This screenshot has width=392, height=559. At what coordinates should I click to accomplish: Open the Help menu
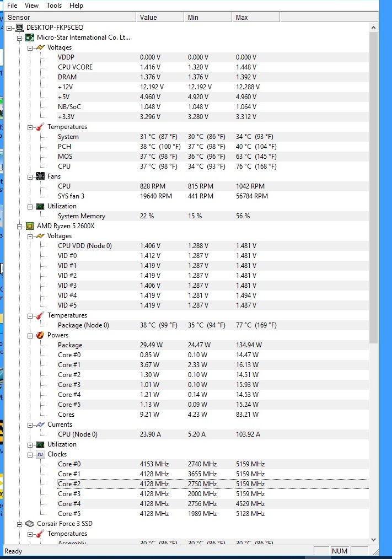76,6
